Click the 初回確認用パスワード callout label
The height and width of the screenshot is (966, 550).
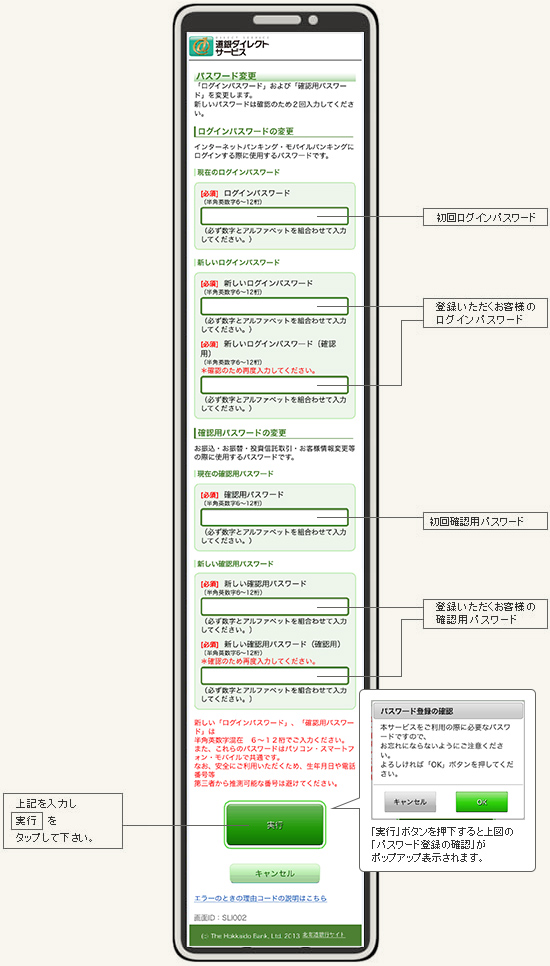485,521
